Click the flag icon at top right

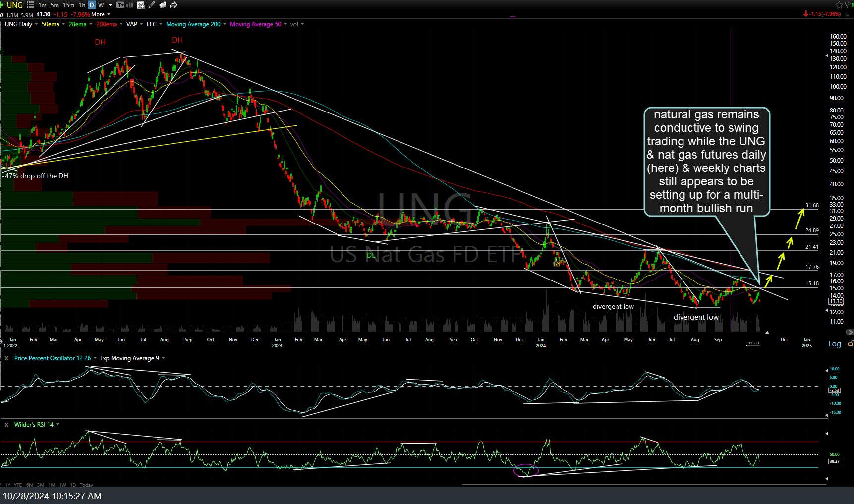(x=848, y=5)
